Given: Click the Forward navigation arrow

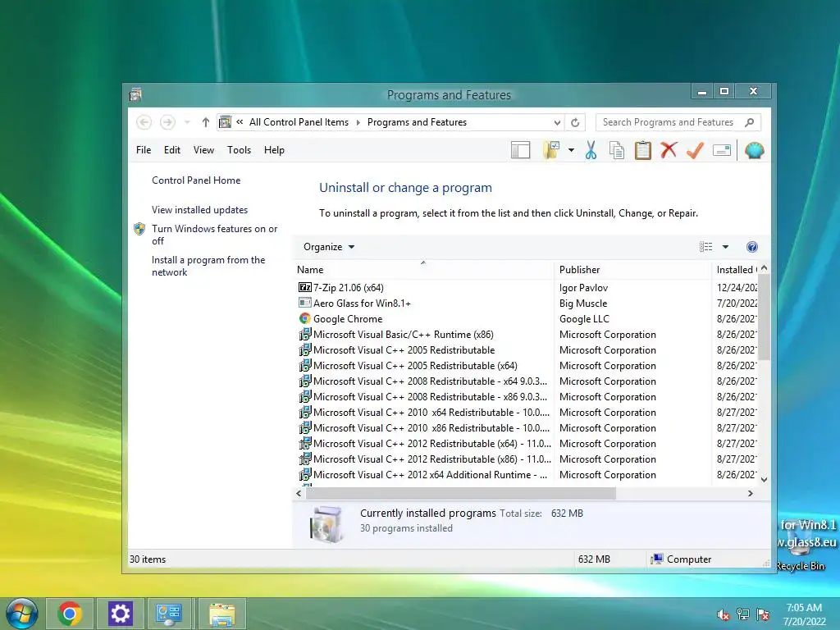Looking at the screenshot, I should click(x=167, y=123).
